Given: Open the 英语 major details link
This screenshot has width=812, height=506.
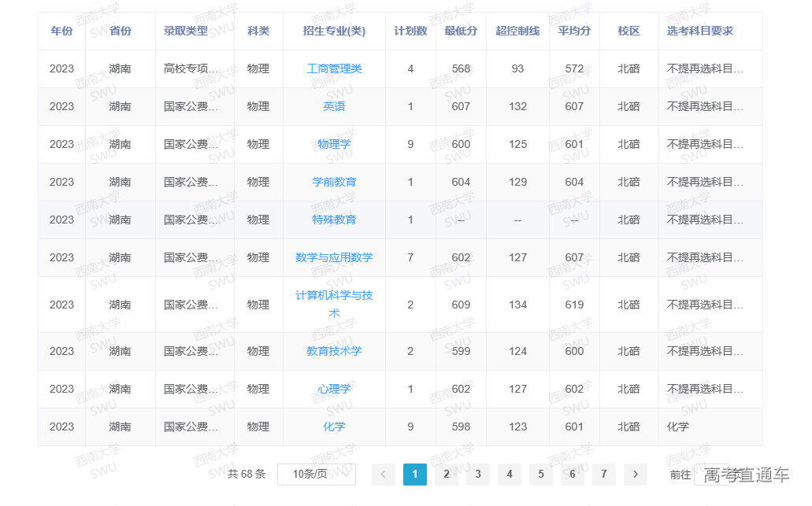Looking at the screenshot, I should click(334, 106).
